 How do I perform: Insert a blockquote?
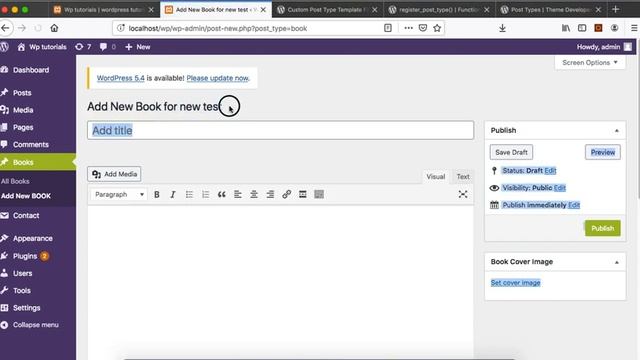(222, 195)
